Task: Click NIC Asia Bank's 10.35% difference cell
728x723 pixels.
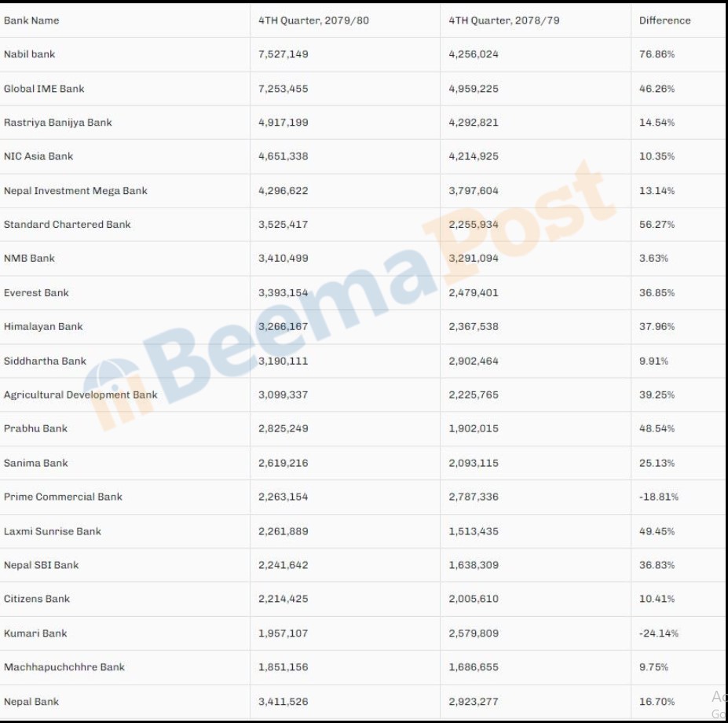Action: [657, 156]
